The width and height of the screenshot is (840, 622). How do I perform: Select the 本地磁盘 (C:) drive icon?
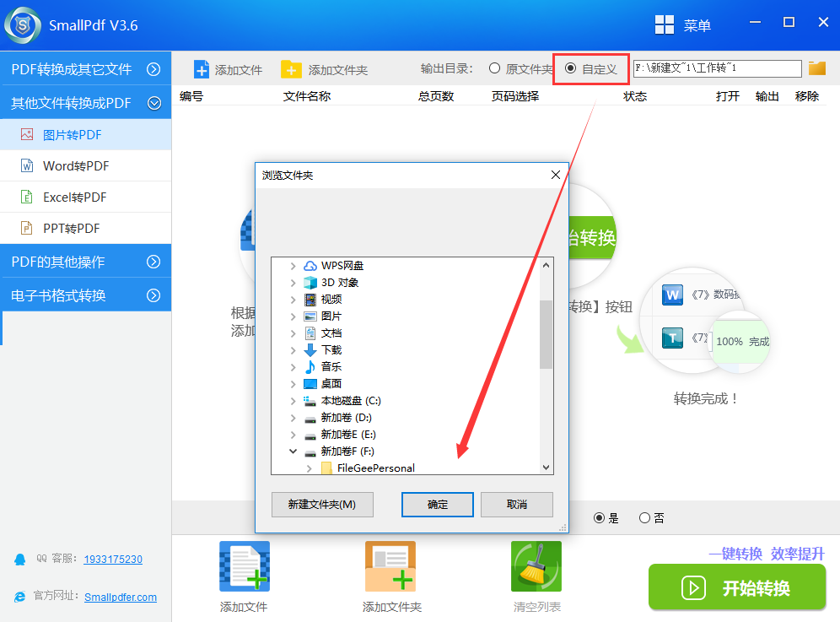tap(310, 401)
